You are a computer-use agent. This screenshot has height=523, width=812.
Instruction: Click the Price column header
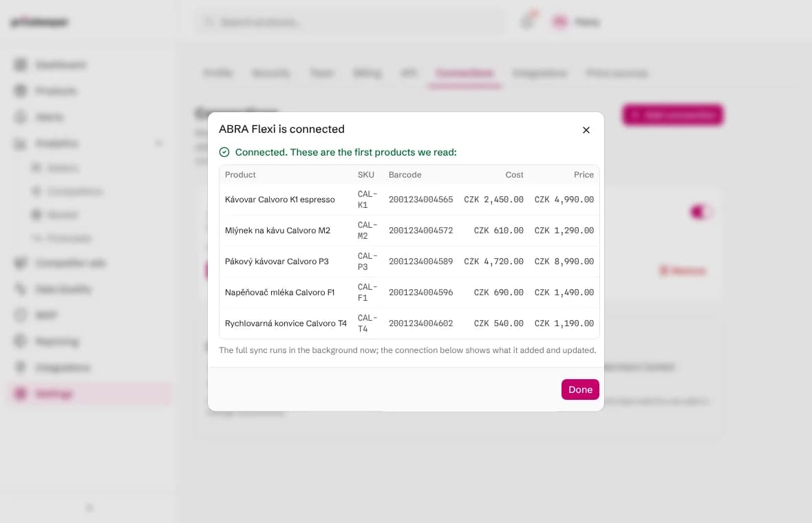(x=584, y=175)
